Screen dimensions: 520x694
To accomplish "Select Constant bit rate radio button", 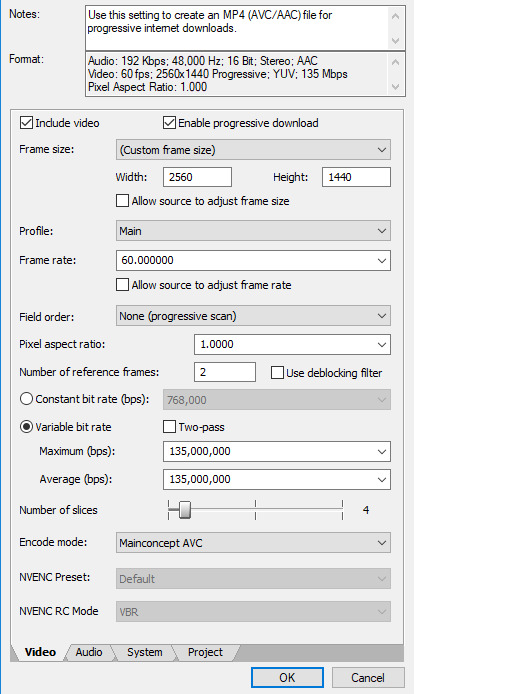I will click(26, 399).
